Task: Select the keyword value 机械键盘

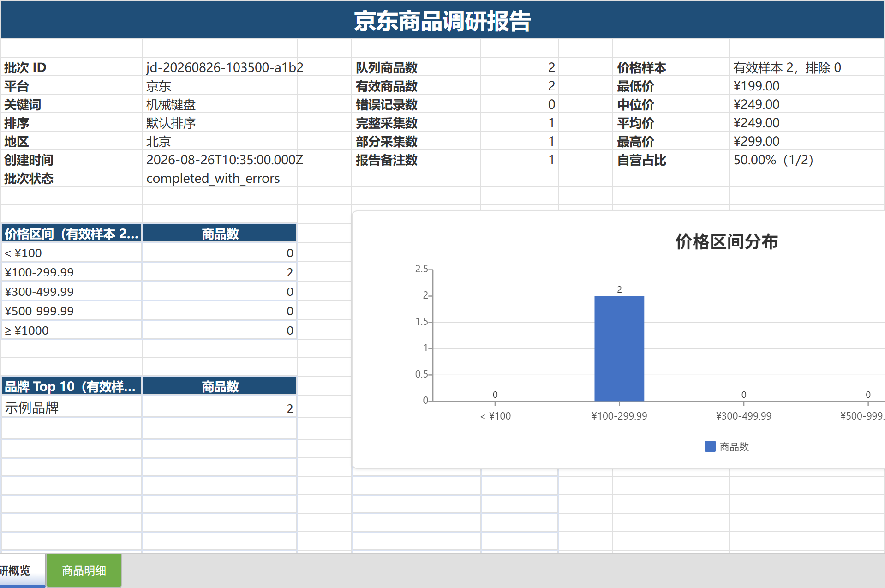Action: tap(220, 104)
